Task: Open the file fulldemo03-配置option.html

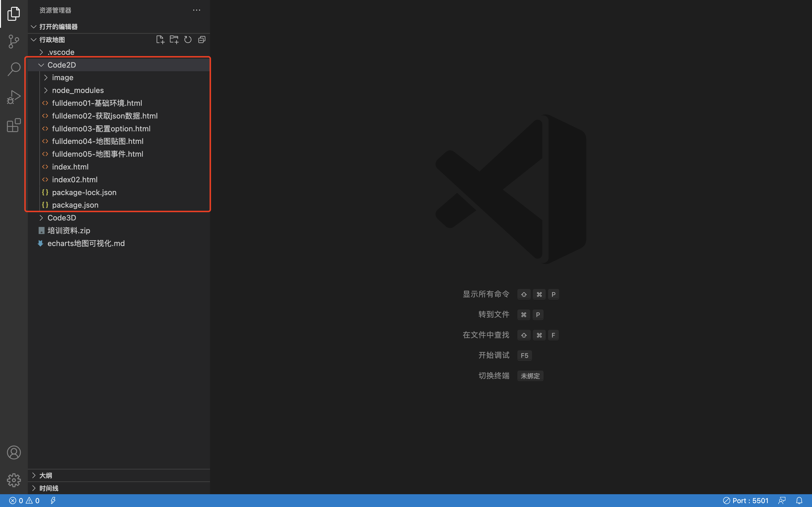Action: 101,129
